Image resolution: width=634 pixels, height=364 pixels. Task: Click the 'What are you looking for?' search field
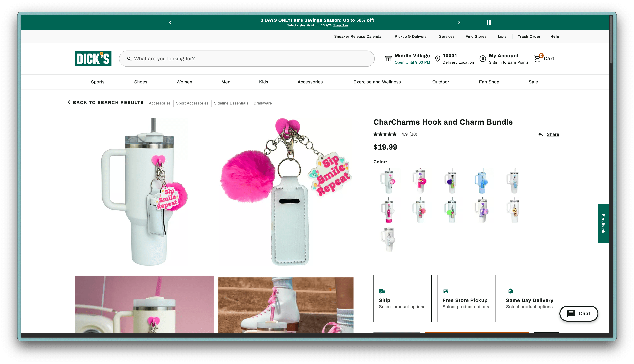pos(250,59)
